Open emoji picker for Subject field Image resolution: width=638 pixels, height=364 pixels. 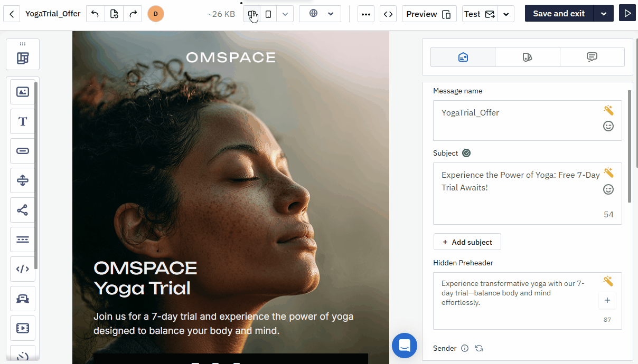(x=608, y=189)
